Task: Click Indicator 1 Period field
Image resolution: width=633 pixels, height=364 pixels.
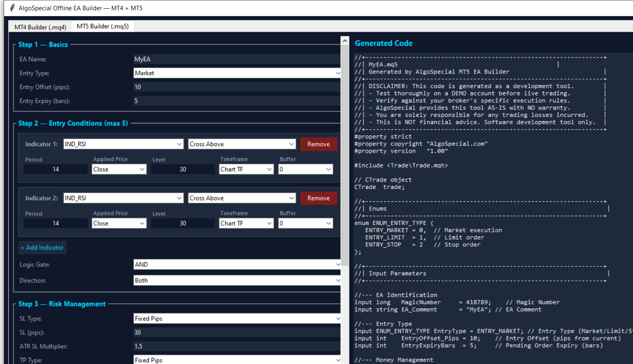Action: click(x=56, y=169)
